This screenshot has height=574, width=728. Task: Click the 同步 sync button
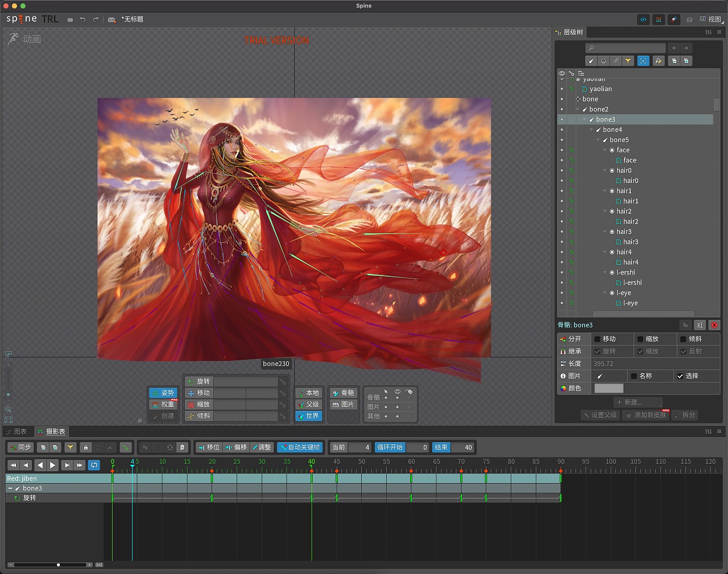[x=20, y=447]
